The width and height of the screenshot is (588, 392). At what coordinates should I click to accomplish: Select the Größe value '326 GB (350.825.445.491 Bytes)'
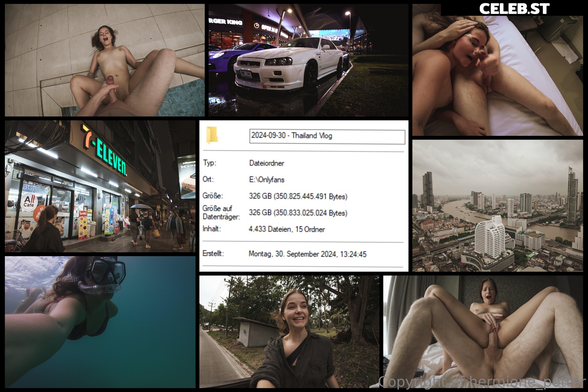click(298, 196)
